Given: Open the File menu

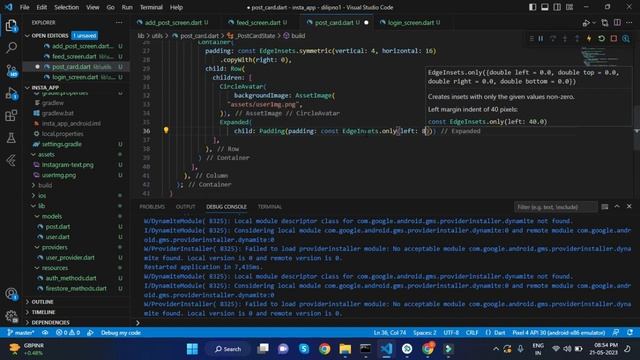Looking at the screenshot, I should tap(24, 7).
